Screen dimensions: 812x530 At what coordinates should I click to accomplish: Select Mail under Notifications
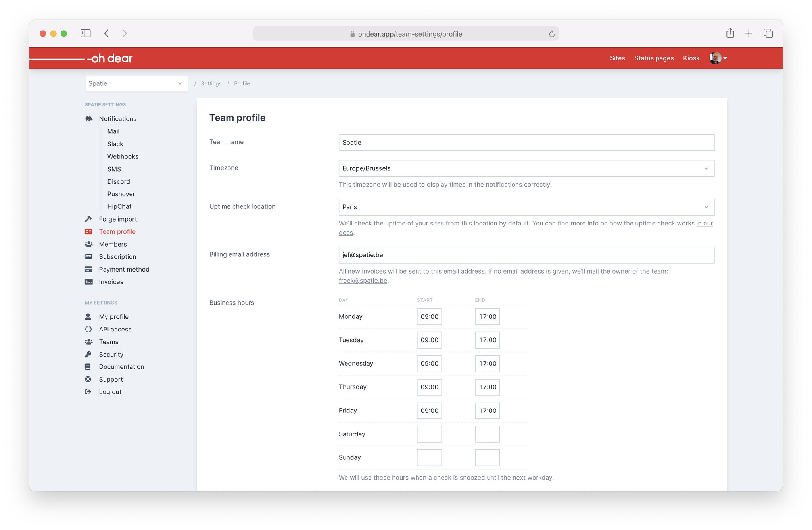pos(113,131)
